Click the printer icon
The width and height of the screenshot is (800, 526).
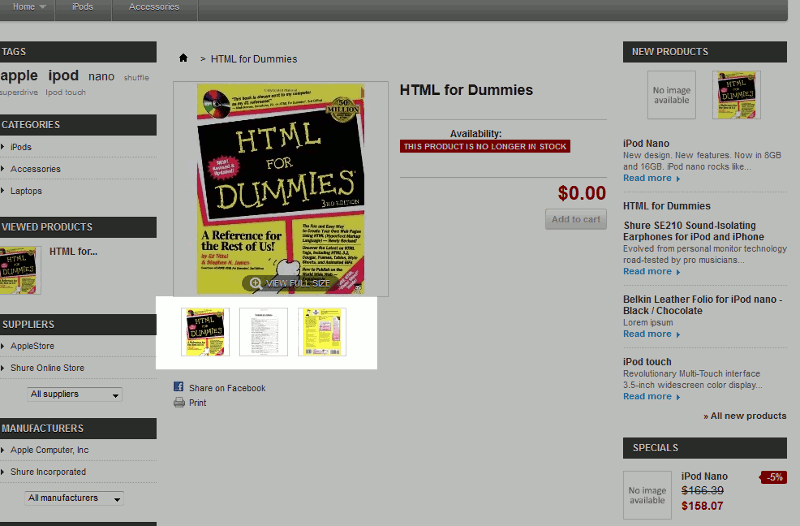(x=179, y=403)
